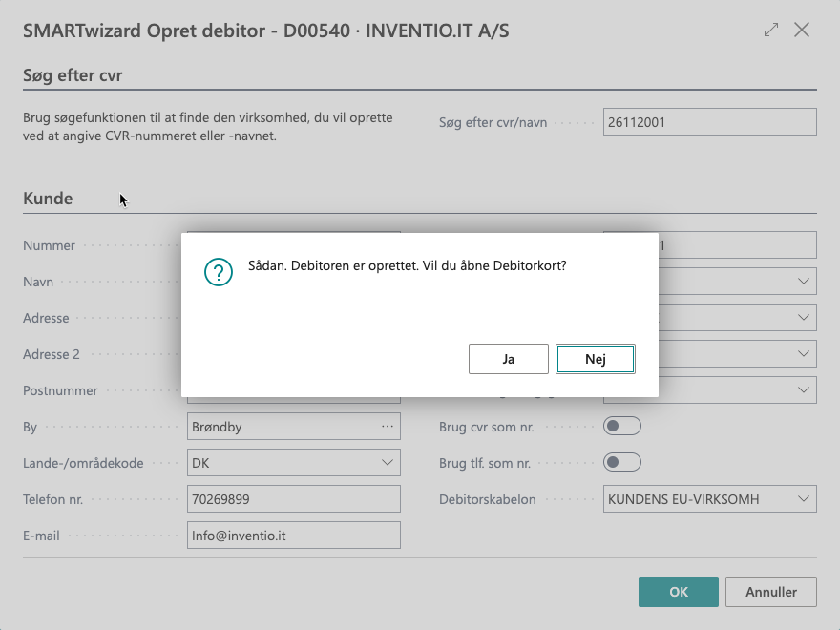This screenshot has width=840, height=630.
Task: Open the Debitorskabelon dropdown
Action: coord(804,499)
